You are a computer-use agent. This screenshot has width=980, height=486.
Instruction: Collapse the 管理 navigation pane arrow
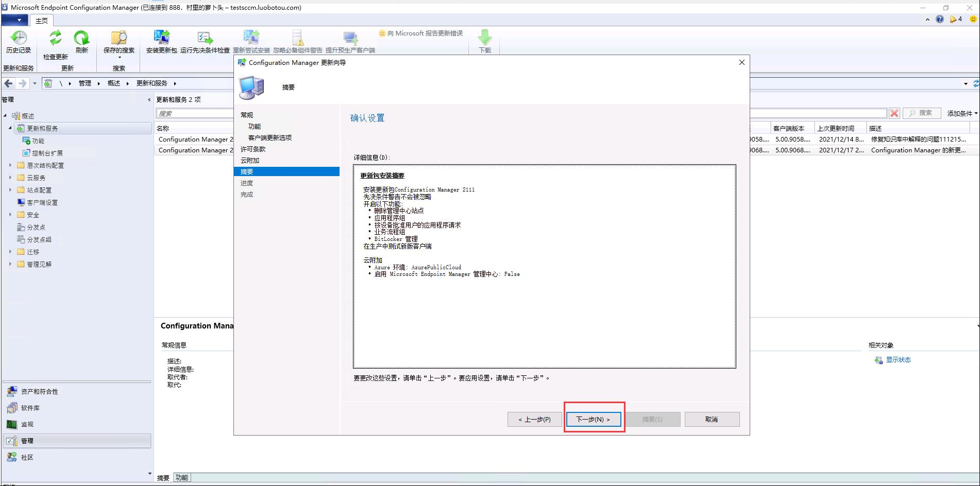[x=149, y=100]
